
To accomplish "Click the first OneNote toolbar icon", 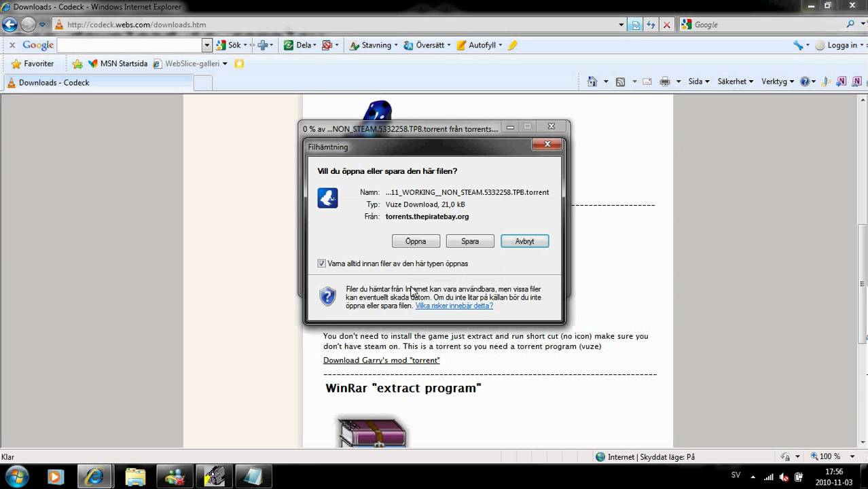I will coord(842,81).
